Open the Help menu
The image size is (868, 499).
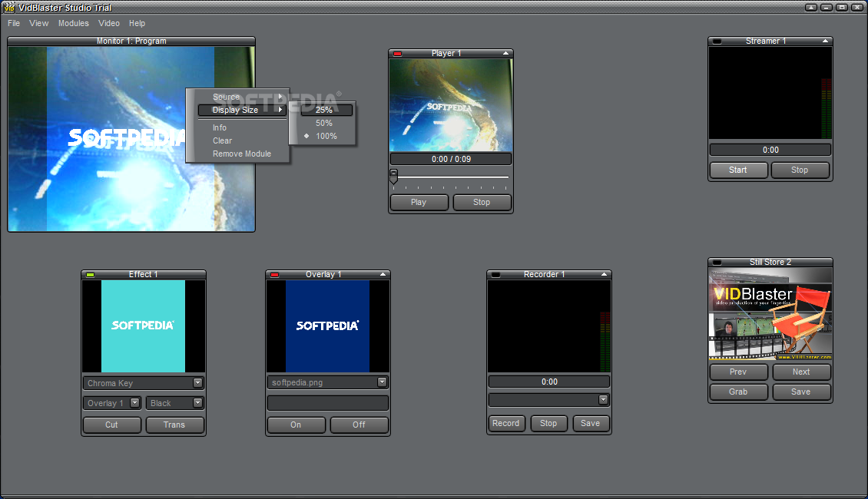(x=137, y=23)
